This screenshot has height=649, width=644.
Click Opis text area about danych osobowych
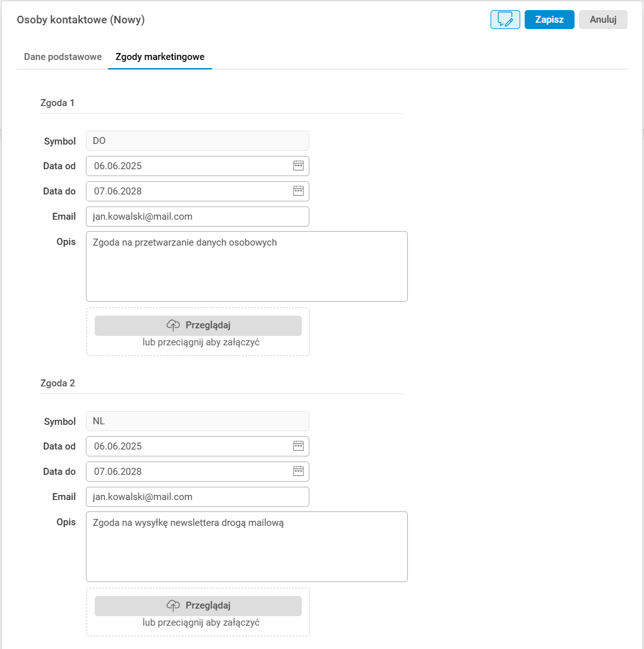tap(246, 266)
